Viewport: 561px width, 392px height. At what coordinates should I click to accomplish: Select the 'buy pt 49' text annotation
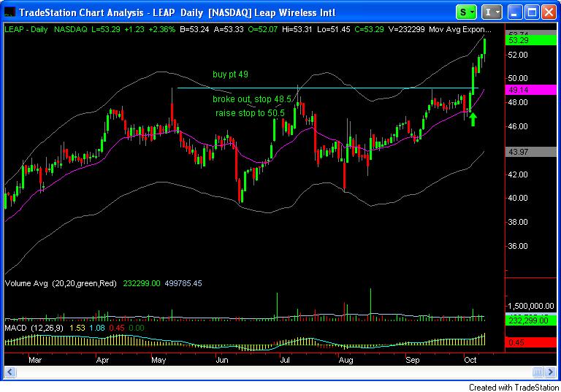tap(230, 74)
